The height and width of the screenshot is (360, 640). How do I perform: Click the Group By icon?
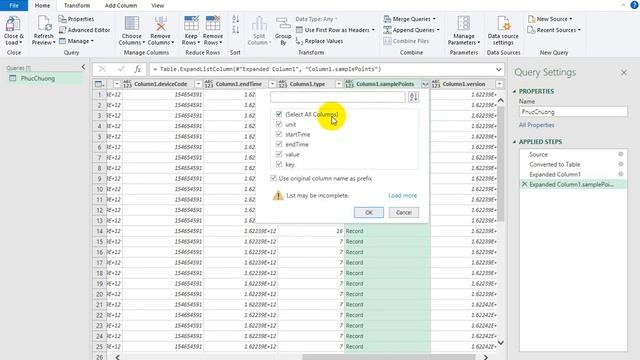coord(283,24)
